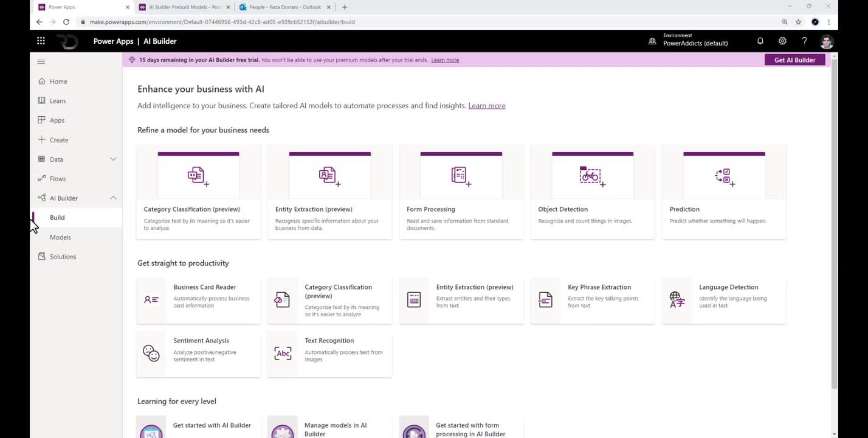Collapse the AI Builder section chevron

pos(113,198)
